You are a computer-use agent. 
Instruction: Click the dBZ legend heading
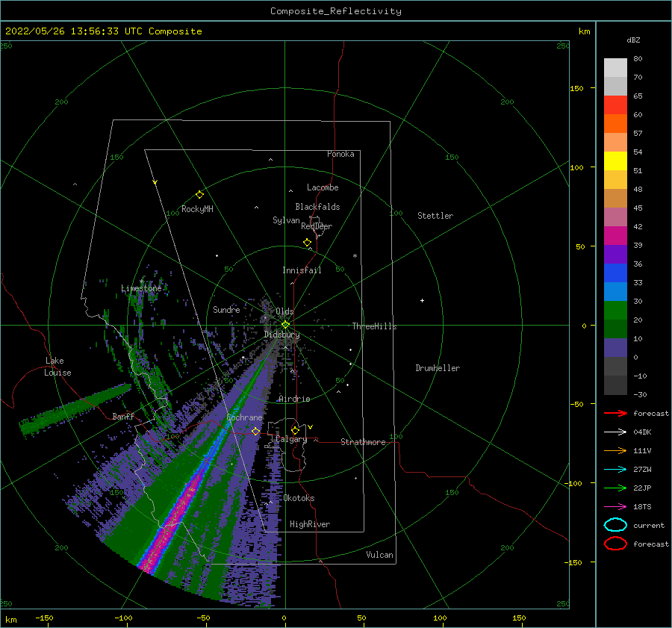tap(633, 40)
